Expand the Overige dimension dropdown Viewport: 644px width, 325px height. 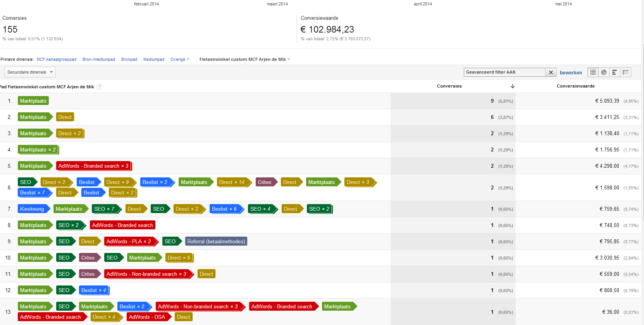pos(180,60)
